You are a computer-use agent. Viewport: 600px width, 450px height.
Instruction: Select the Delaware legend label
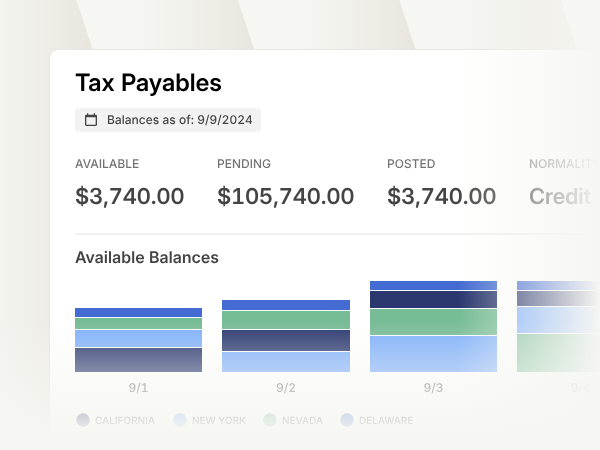386,421
